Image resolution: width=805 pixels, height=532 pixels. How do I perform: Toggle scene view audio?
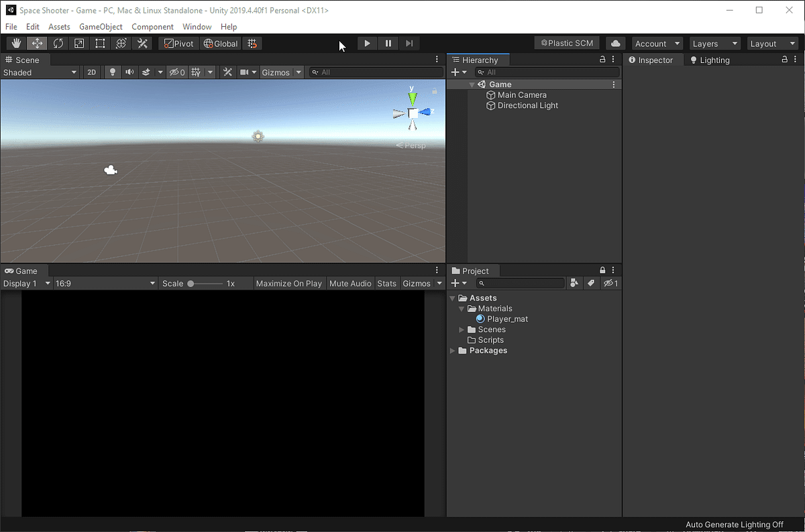128,72
